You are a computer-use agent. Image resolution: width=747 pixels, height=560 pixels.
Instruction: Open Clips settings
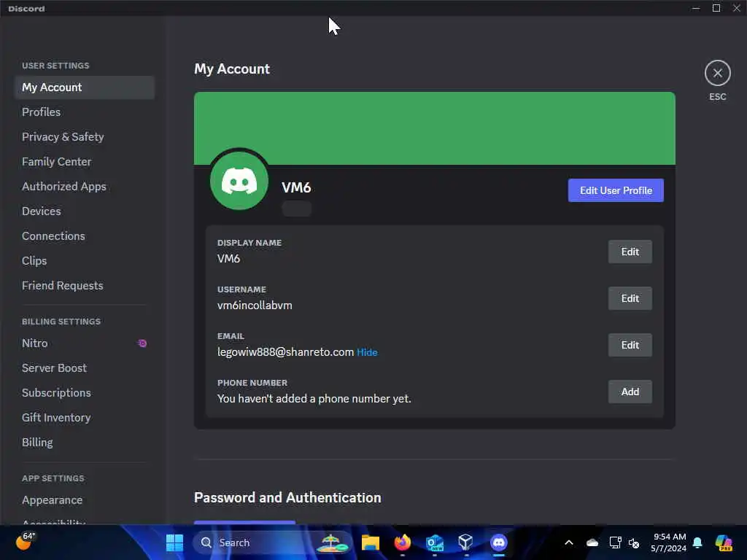point(85,260)
